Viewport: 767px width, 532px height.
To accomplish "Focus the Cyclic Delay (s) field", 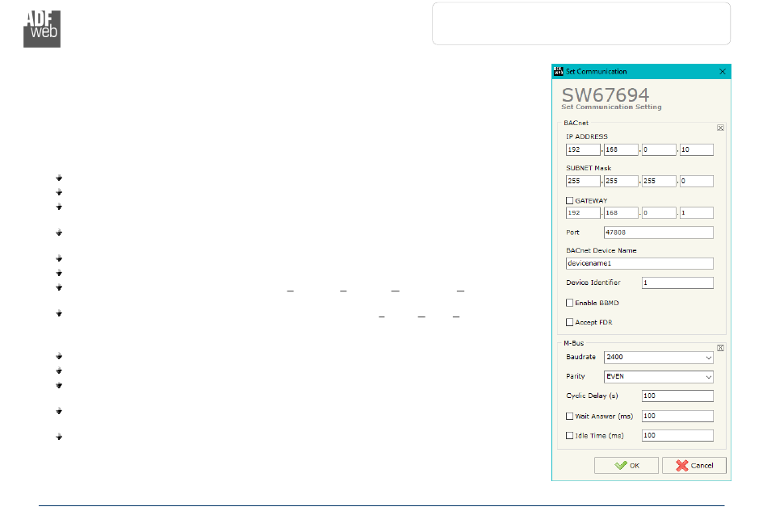I will (677, 396).
